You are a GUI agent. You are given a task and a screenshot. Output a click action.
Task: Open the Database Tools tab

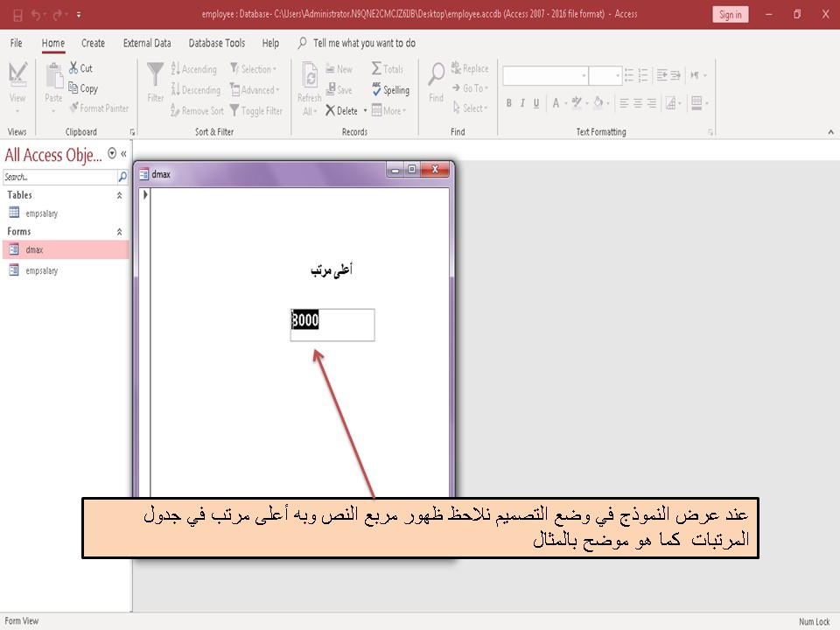pos(216,42)
